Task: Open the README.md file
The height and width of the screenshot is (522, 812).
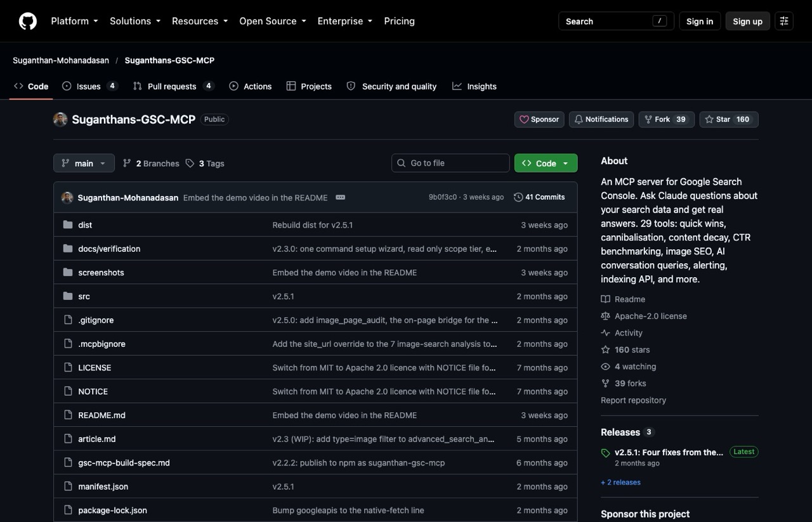Action: [x=101, y=415]
